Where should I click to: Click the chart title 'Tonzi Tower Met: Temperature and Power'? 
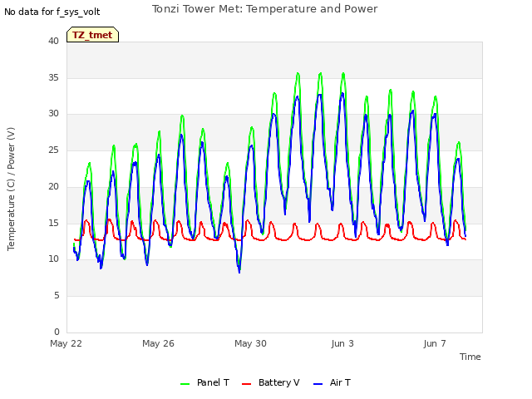264,9
